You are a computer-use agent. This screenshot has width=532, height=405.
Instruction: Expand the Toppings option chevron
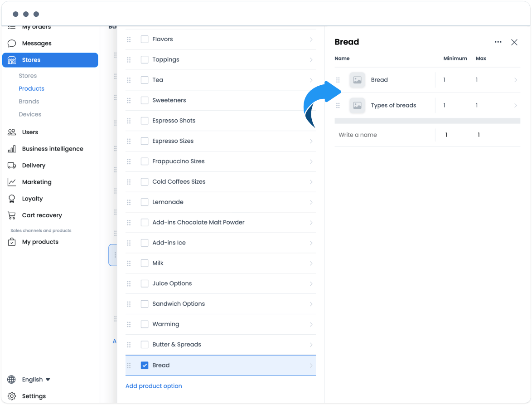click(311, 60)
